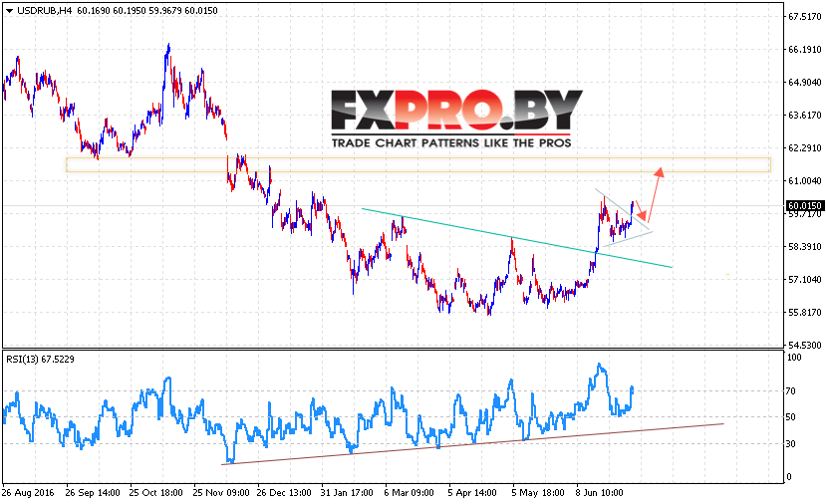Click the 26 Aug 2016 date label
The image size is (826, 504).
29,493
